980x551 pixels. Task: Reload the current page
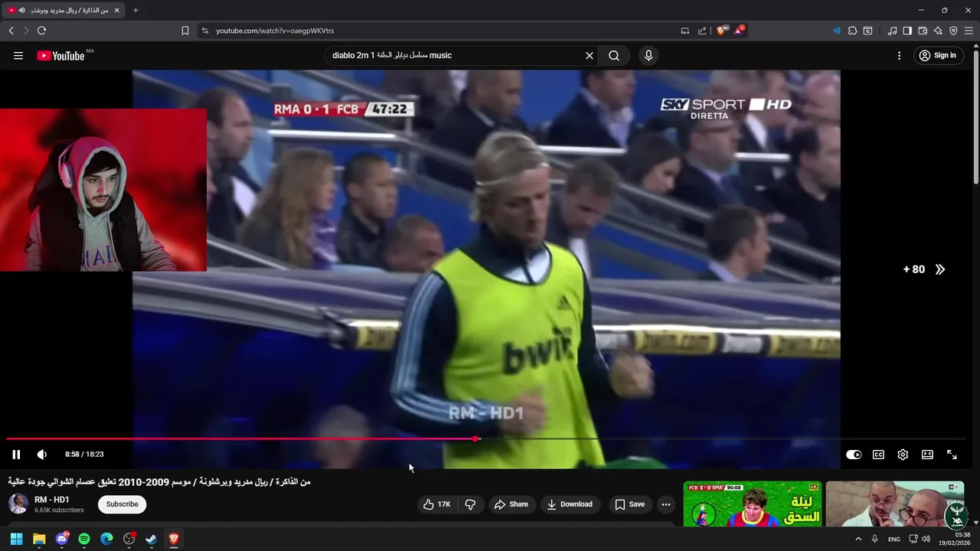click(x=41, y=31)
